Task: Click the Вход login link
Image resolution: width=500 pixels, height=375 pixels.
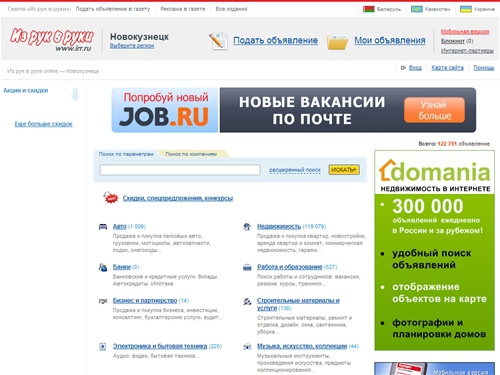Action: 415,68
